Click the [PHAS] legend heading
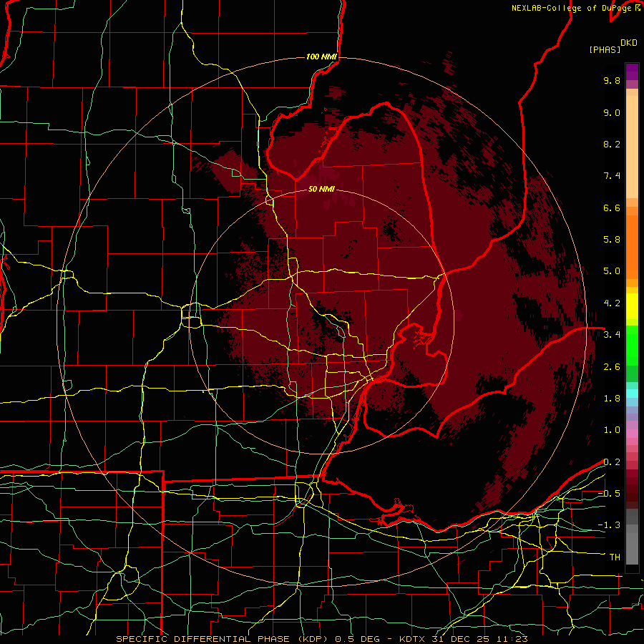Screen dimensions: 644x644 click(605, 49)
